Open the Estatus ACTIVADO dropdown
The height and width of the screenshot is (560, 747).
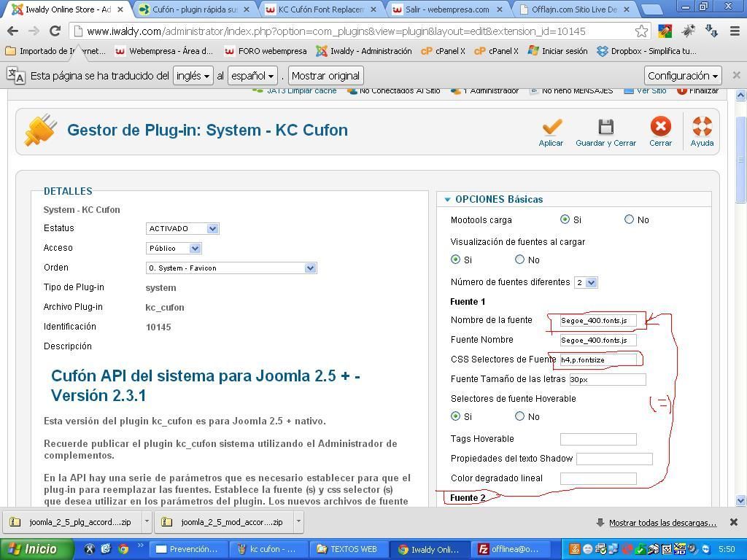pyautogui.click(x=182, y=228)
